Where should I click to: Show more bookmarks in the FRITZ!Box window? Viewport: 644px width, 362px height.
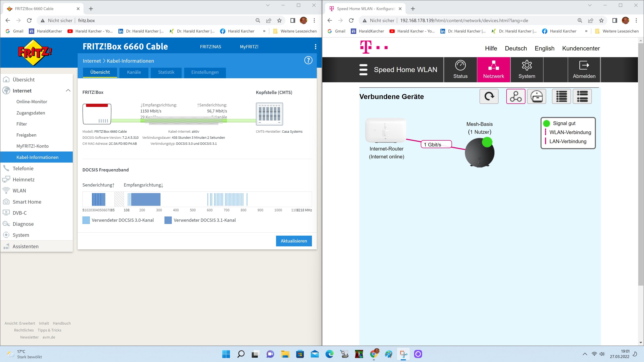tap(264, 31)
